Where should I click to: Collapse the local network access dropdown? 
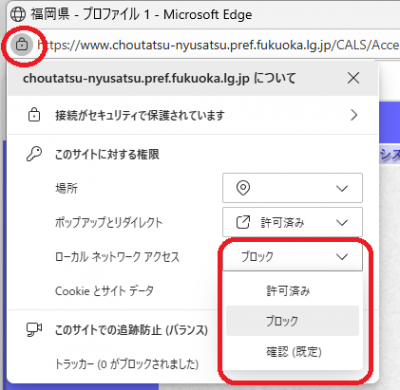point(292,257)
